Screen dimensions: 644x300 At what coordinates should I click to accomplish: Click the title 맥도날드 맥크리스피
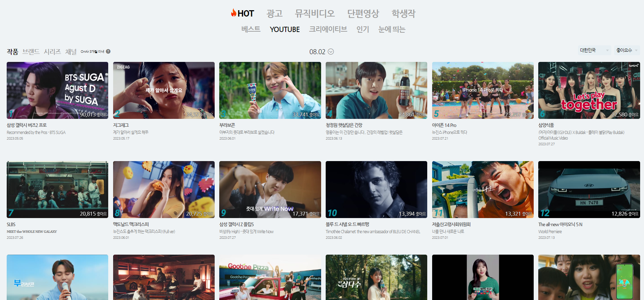[x=131, y=224]
